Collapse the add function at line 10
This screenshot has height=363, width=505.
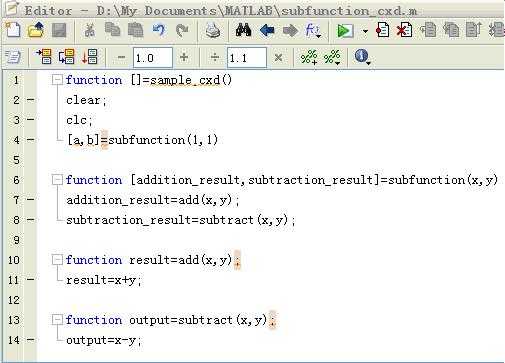tap(57, 260)
